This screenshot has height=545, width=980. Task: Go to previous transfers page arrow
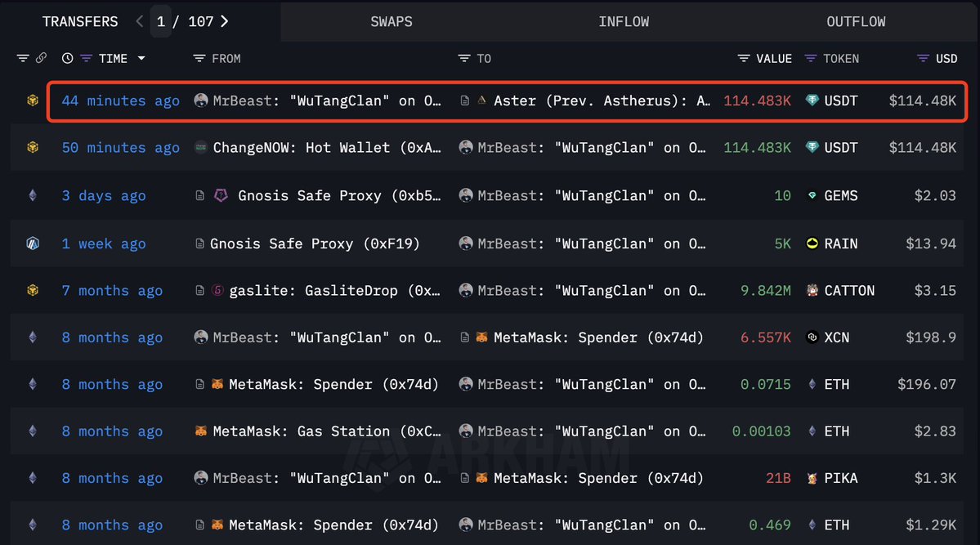(140, 21)
